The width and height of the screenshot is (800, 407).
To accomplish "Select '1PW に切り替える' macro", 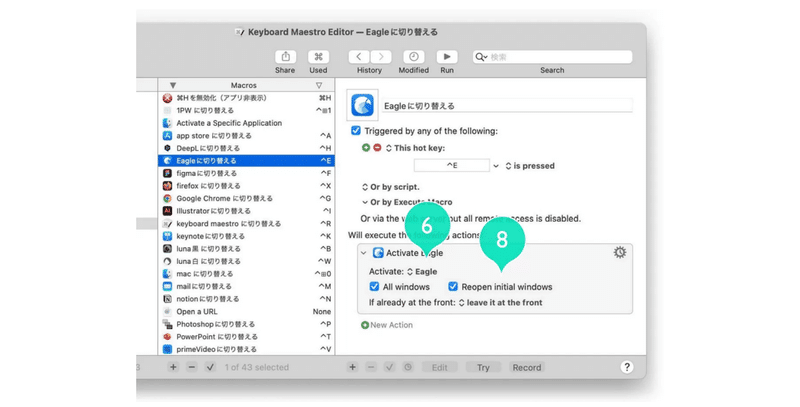I will pyautogui.click(x=246, y=110).
